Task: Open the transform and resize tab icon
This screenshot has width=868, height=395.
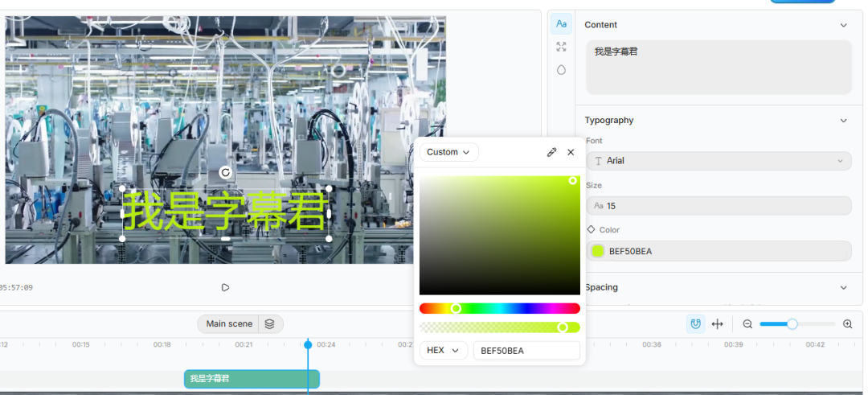Action: point(561,47)
